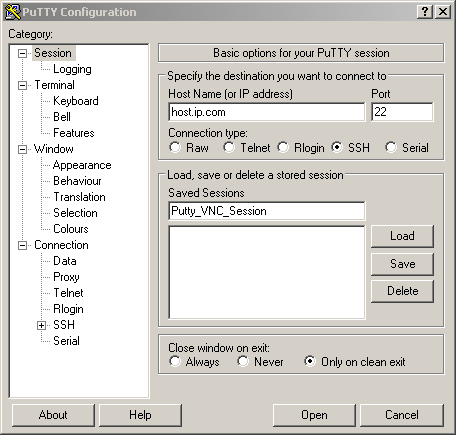Click the Open button to connect
This screenshot has width=456, height=435.
tap(314, 415)
